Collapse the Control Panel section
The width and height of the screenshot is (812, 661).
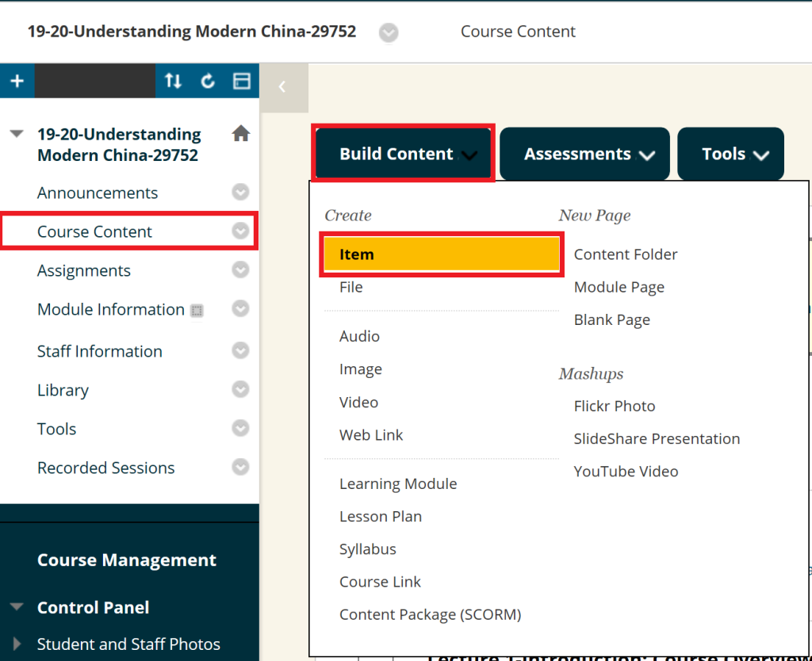(x=17, y=607)
